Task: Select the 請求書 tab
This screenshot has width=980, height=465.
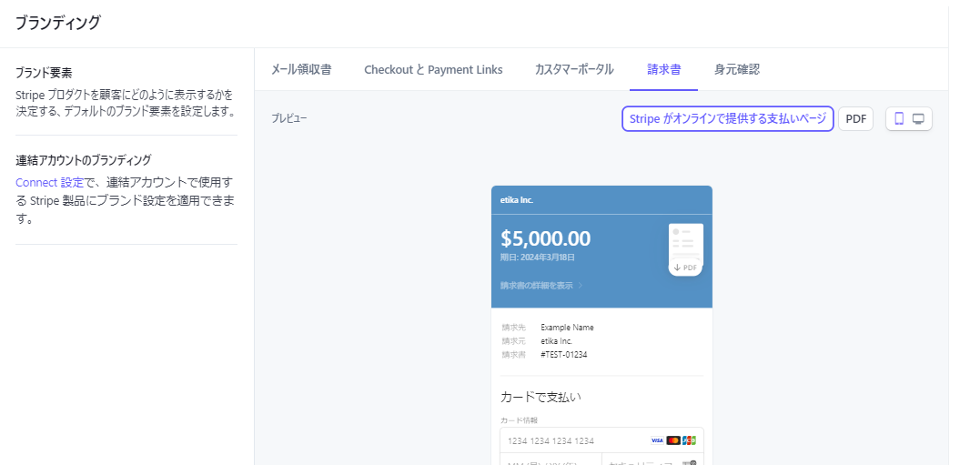Action: click(663, 69)
